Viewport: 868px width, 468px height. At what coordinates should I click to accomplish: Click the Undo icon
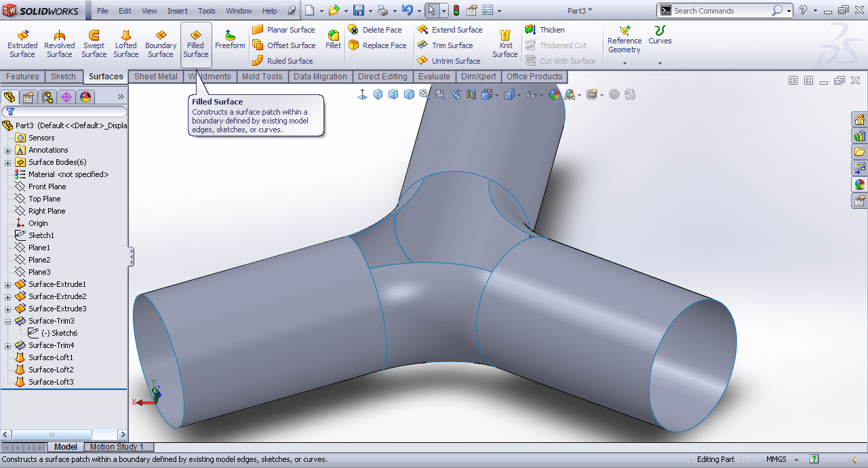(407, 10)
